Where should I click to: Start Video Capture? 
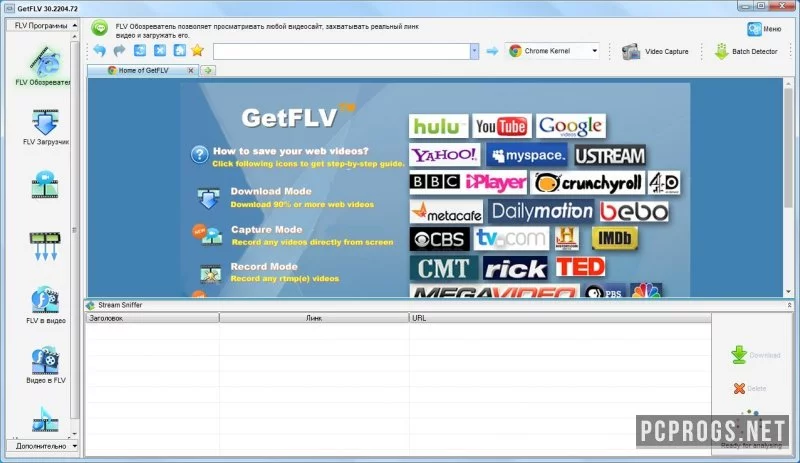tap(655, 52)
